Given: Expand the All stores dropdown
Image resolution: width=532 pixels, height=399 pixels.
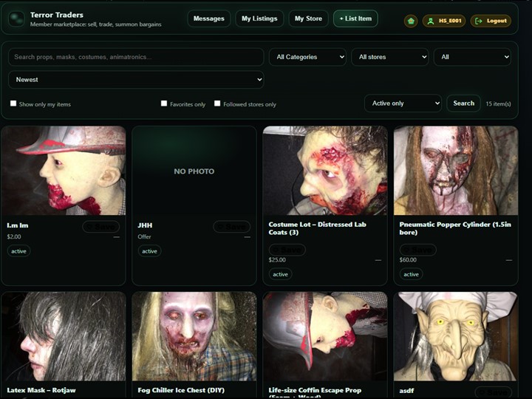Looking at the screenshot, I should pos(390,57).
